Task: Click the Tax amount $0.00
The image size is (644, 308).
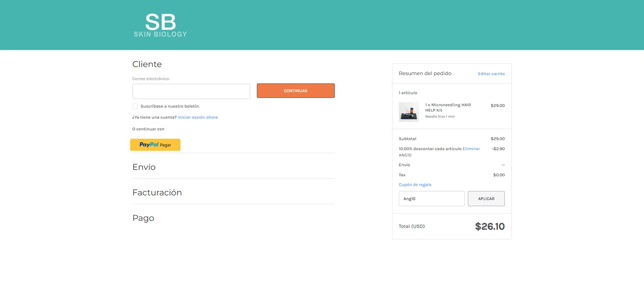Action: 499,175
